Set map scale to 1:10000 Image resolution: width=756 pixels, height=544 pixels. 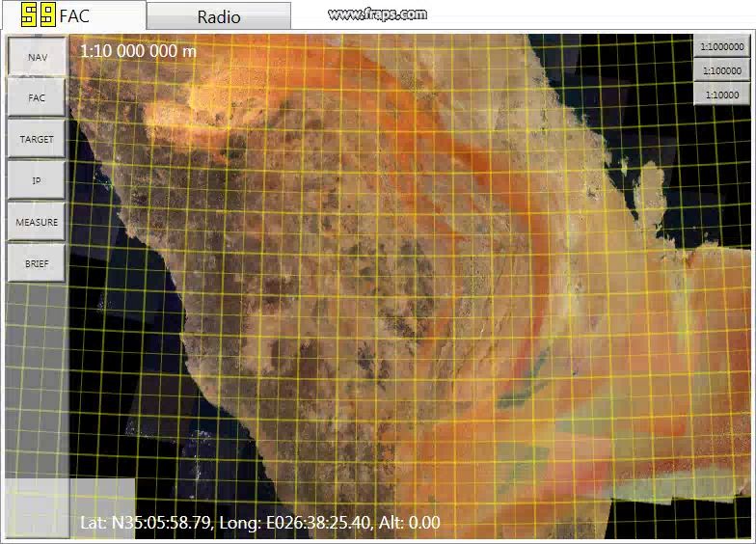coord(721,95)
